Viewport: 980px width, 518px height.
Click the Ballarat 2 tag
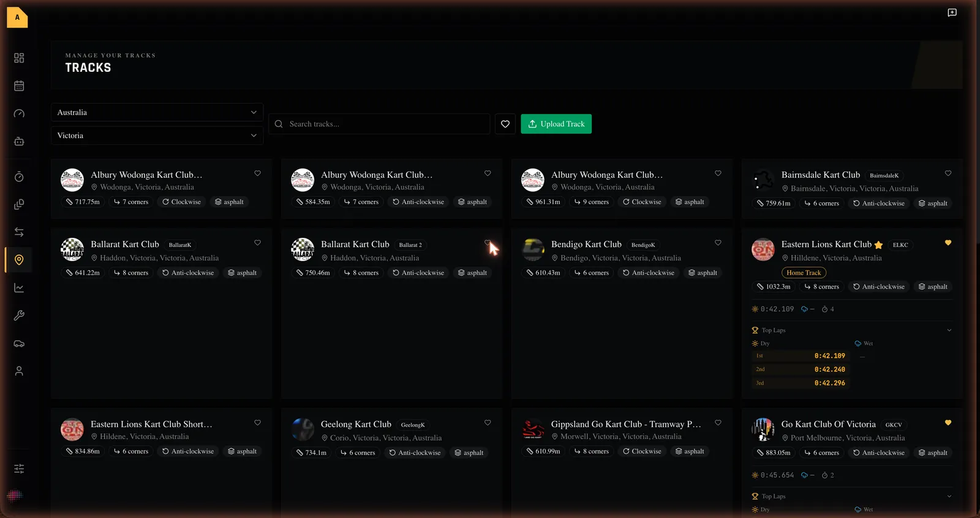410,245
